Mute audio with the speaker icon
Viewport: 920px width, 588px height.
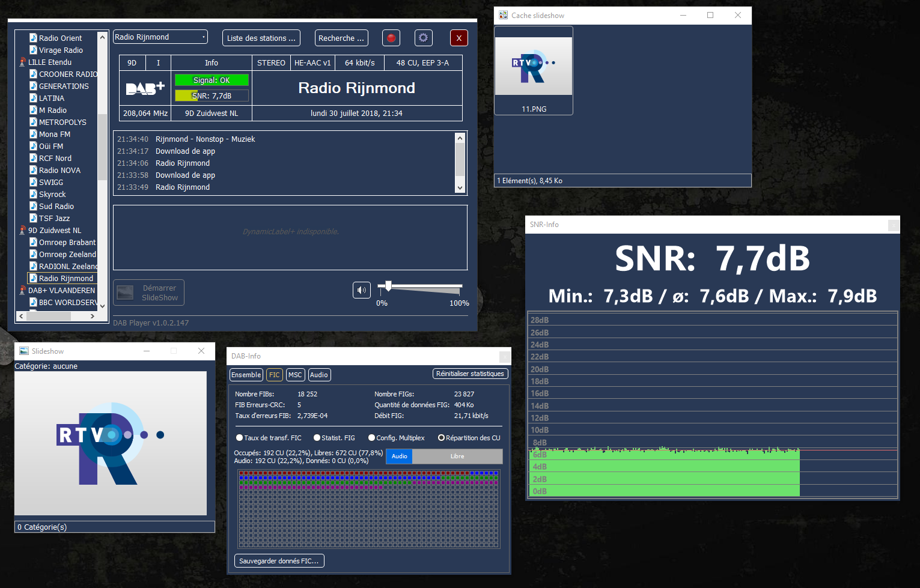click(361, 290)
